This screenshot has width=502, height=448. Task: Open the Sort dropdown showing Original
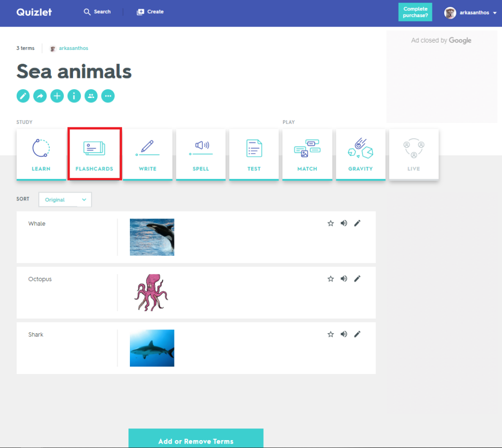(x=65, y=199)
